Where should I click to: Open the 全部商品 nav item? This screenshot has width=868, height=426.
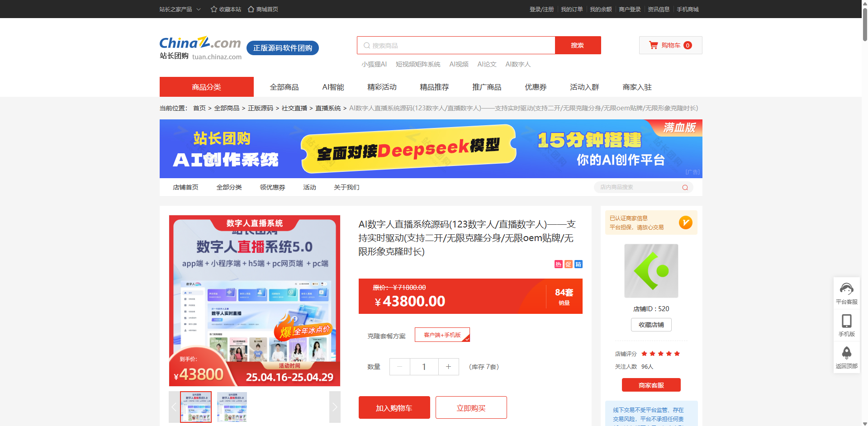[285, 87]
